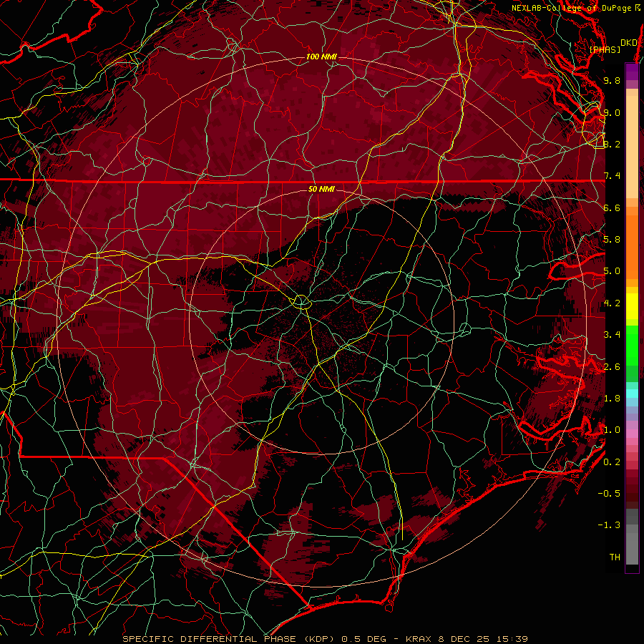
Task: Click the 7.4 color scale label
Action: click(x=612, y=176)
